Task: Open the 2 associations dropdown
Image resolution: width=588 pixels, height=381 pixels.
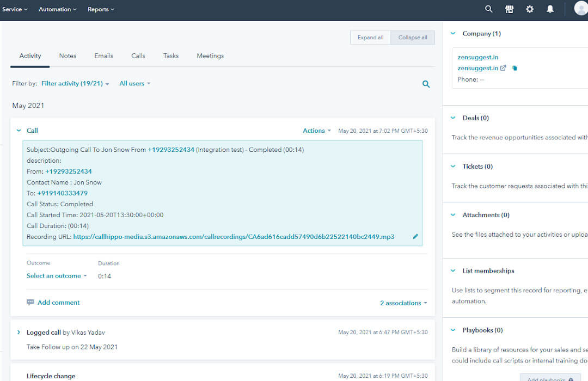Action: [403, 303]
